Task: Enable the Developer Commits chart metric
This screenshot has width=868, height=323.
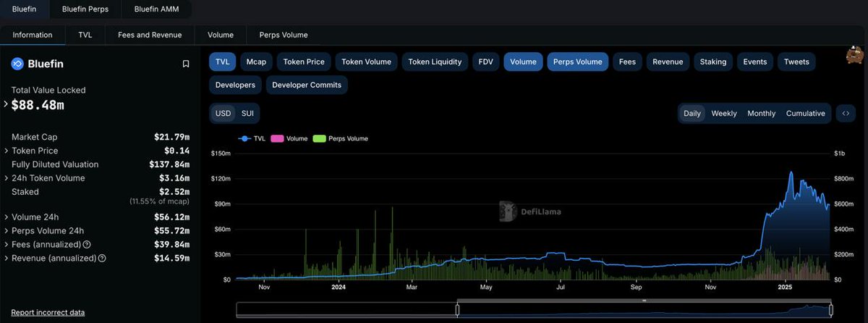Action: 307,85
